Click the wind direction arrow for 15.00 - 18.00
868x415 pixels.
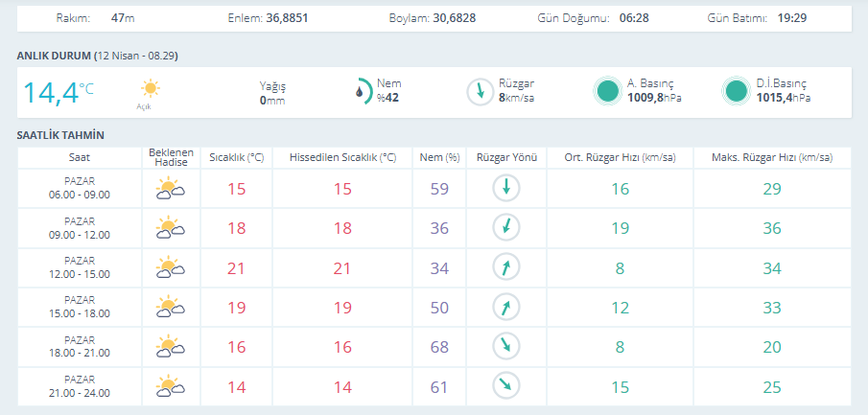pyautogui.click(x=505, y=307)
